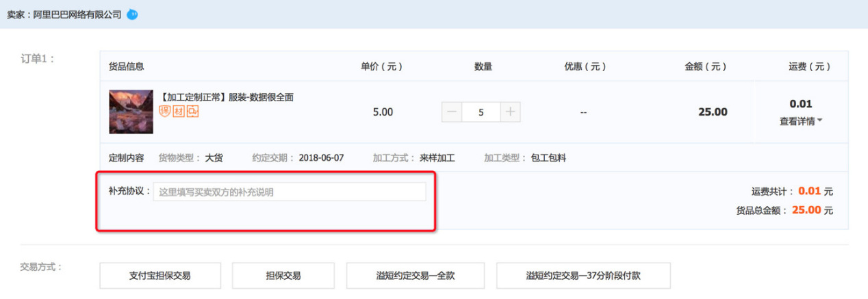
Task: Select 溢短约定交易—37分阶段付款 option
Action: point(583,276)
